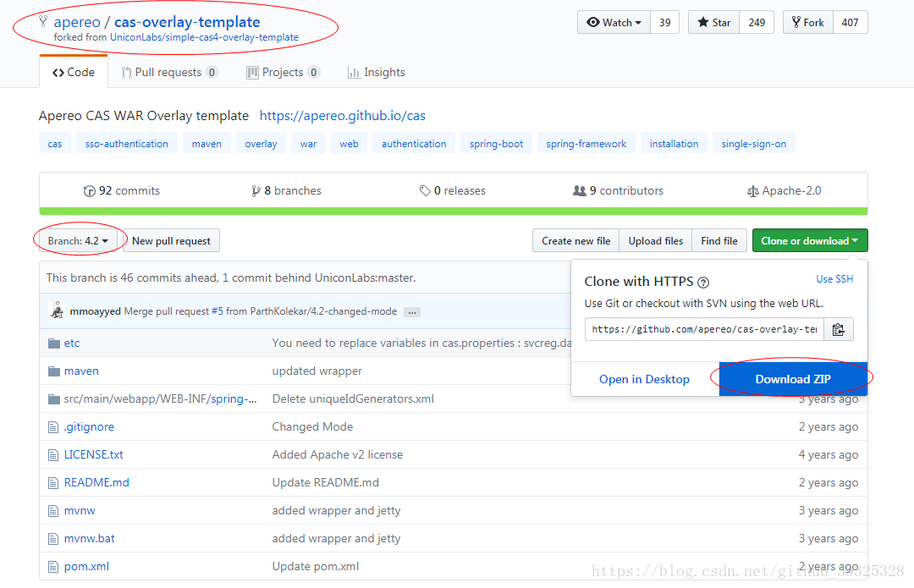
Task: Click the mmoayyed author name
Action: (95, 311)
